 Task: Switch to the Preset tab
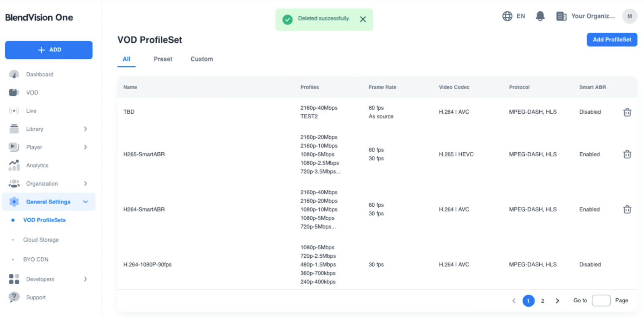pyautogui.click(x=163, y=59)
